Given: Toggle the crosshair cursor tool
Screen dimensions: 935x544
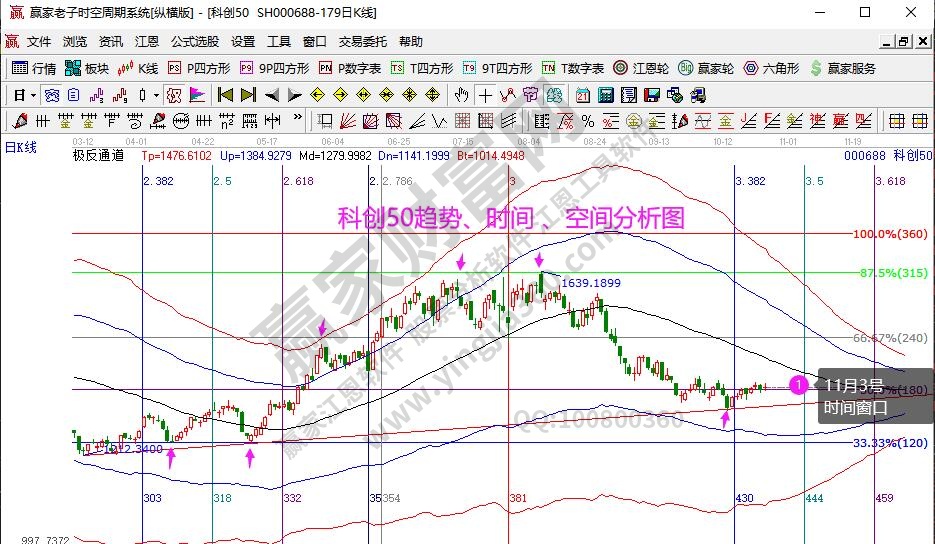Looking at the screenshot, I should pyautogui.click(x=485, y=95).
